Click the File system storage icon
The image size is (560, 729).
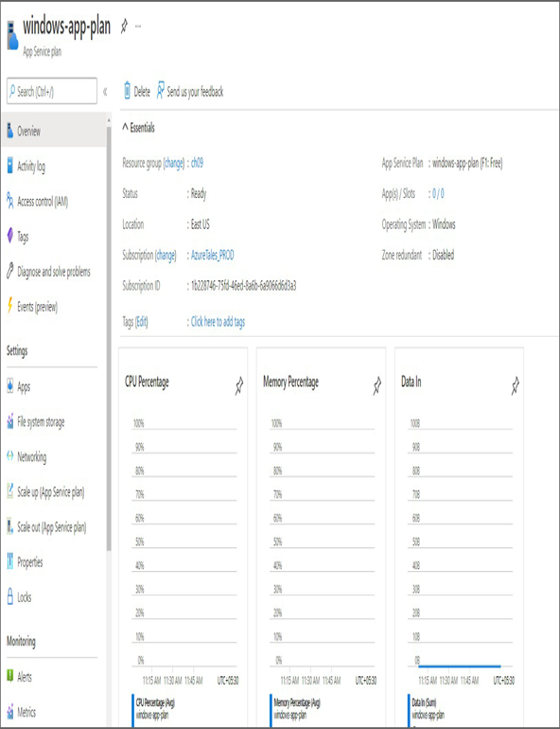(x=9, y=421)
